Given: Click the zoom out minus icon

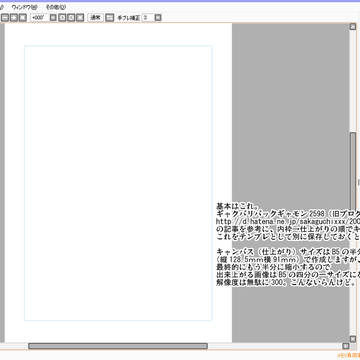Looking at the screenshot, I should 5,18.
